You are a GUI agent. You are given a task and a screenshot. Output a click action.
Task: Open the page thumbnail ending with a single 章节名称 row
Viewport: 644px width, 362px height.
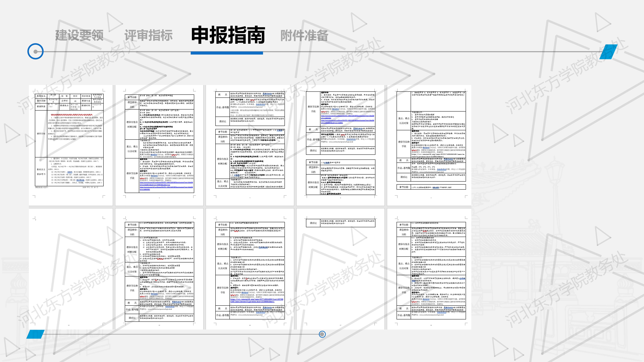(x=429, y=145)
